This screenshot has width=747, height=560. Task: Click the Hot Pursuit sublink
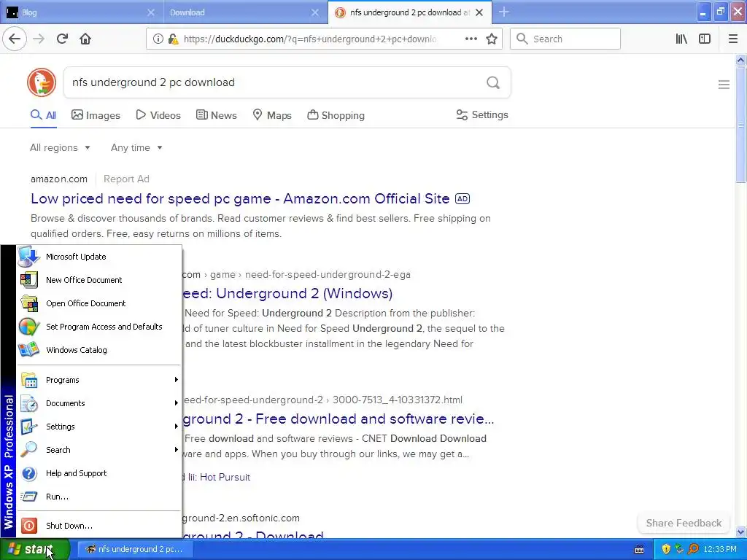[225, 477]
